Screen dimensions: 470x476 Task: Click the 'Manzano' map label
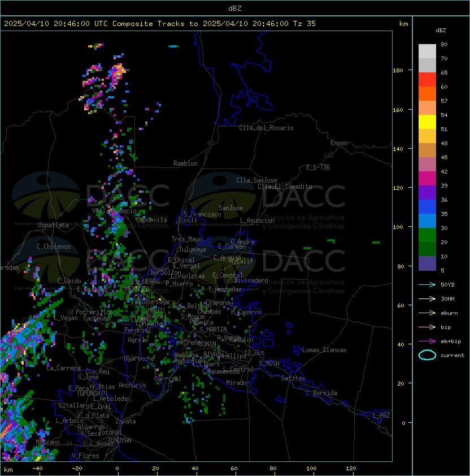click(47, 442)
